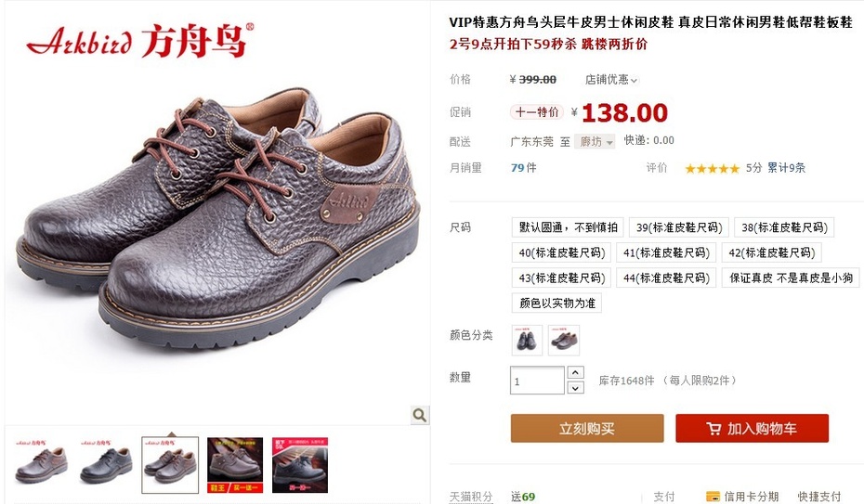This screenshot has width=864, height=504.
Task: Expand the 店铺优惠 store discount dropdown
Action: click(611, 80)
